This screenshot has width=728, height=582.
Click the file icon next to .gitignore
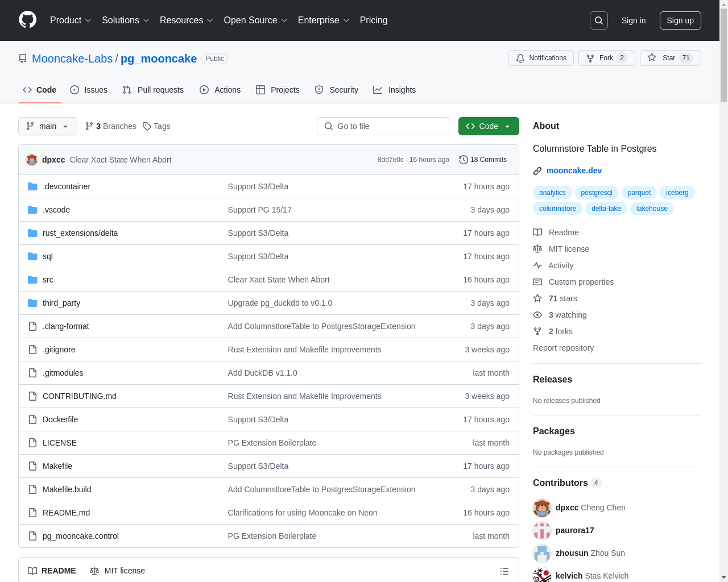(x=32, y=350)
